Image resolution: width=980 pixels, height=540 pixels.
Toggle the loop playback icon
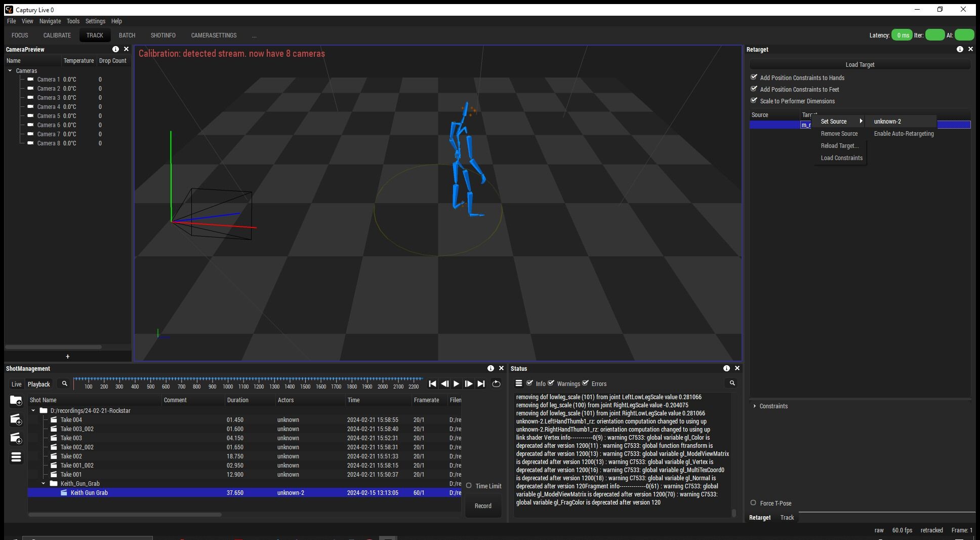pyautogui.click(x=496, y=384)
